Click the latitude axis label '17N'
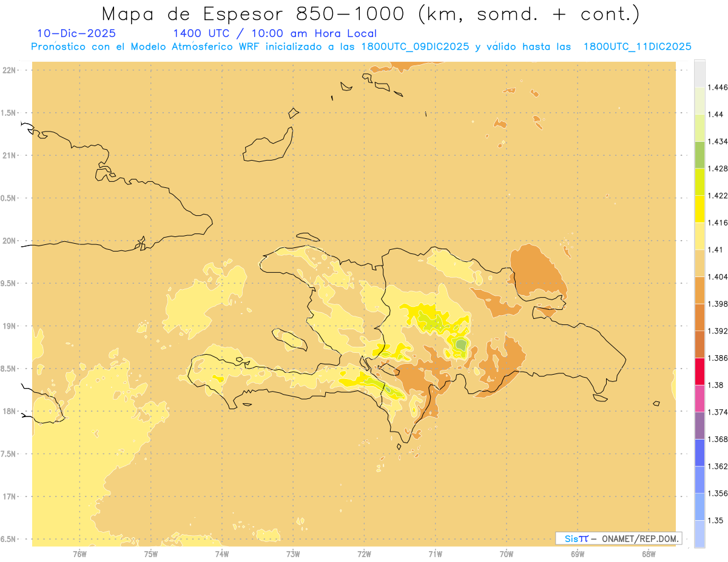The image size is (728, 562). click(x=10, y=497)
